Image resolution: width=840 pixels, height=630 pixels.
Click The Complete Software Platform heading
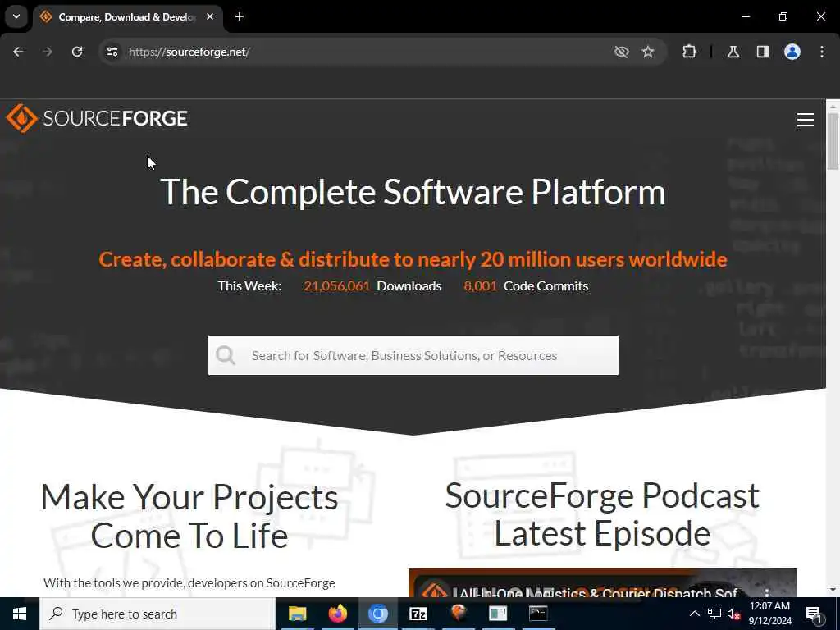click(x=413, y=192)
